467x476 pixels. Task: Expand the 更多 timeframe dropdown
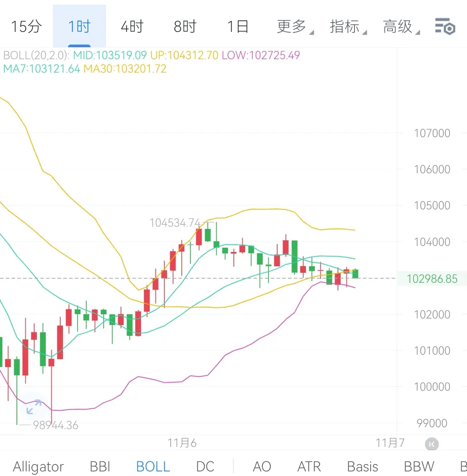click(x=295, y=27)
